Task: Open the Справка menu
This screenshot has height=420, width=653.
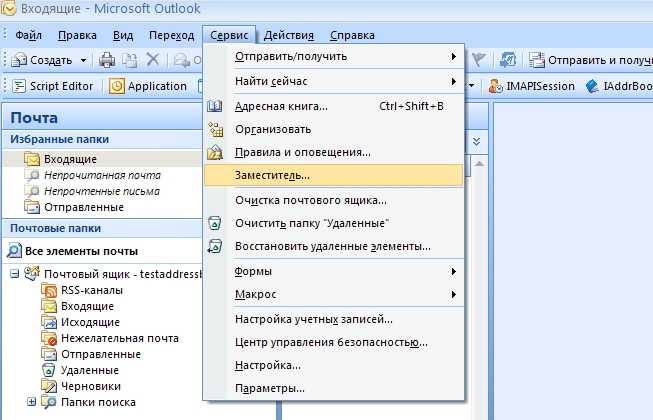Action: [x=352, y=35]
